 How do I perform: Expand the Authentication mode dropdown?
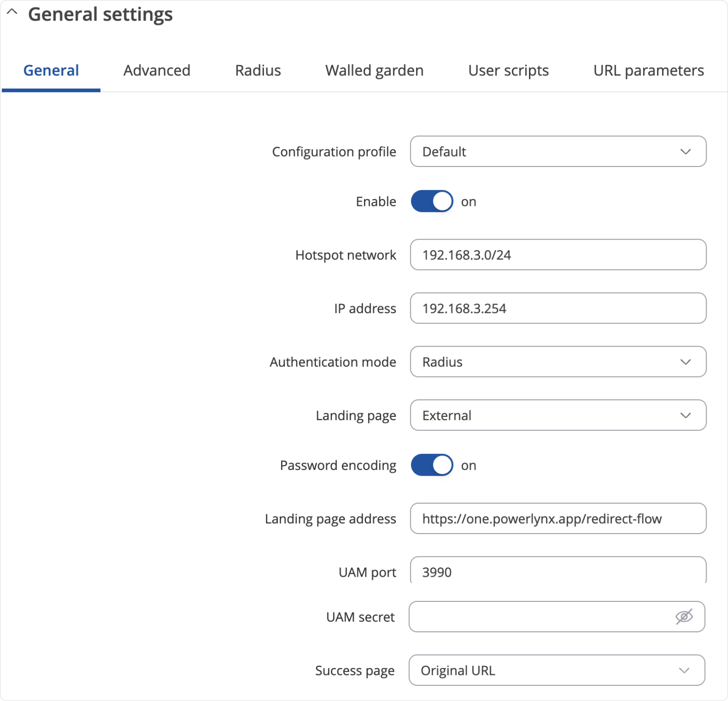coord(558,362)
